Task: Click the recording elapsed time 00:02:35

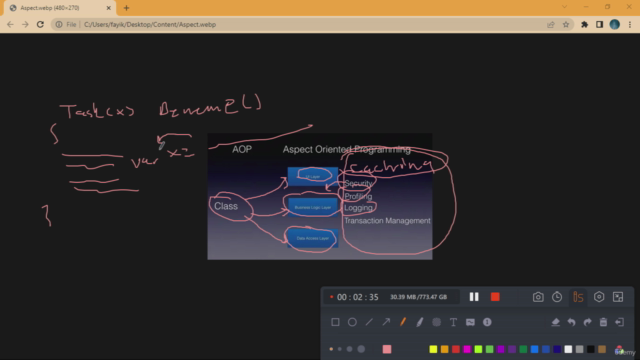Action: [x=358, y=297]
